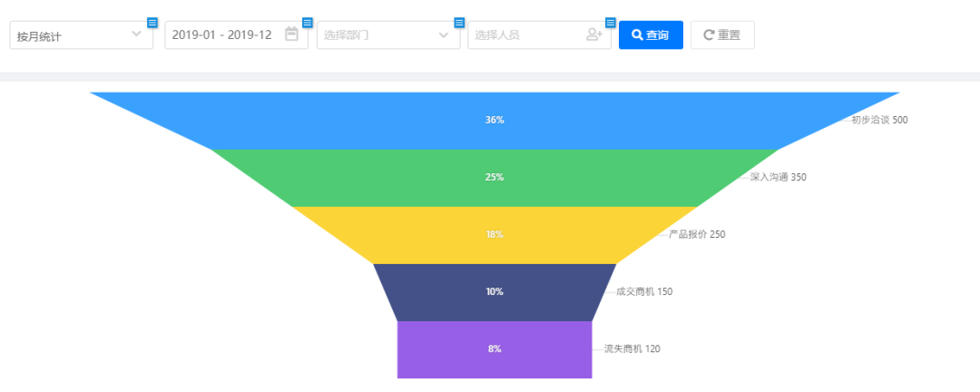Click the 重置 reset button
This screenshot has height=392, width=980.
tap(722, 35)
